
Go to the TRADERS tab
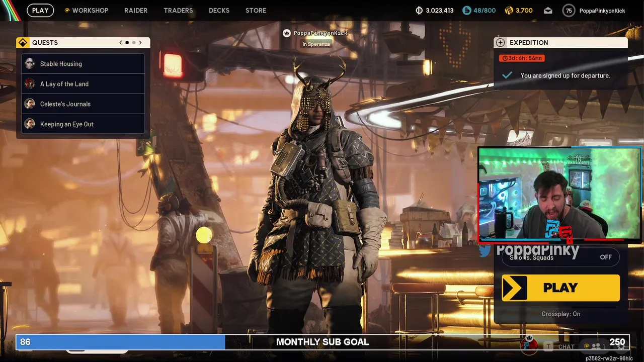[178, 10]
